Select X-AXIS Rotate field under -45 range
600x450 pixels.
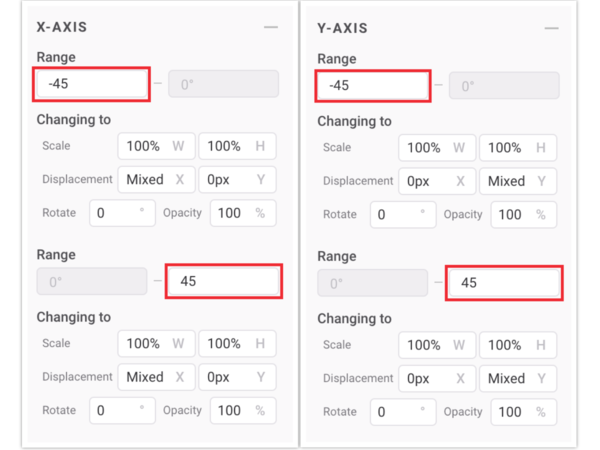click(x=122, y=213)
